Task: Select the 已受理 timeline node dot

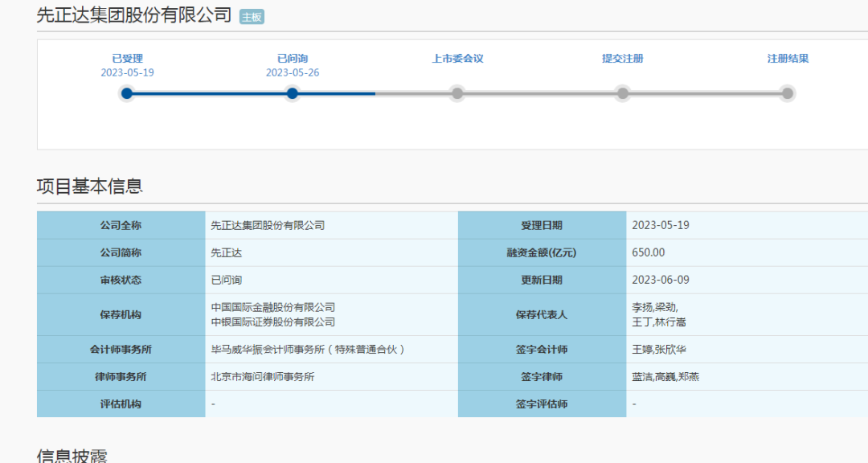Action: [x=127, y=93]
